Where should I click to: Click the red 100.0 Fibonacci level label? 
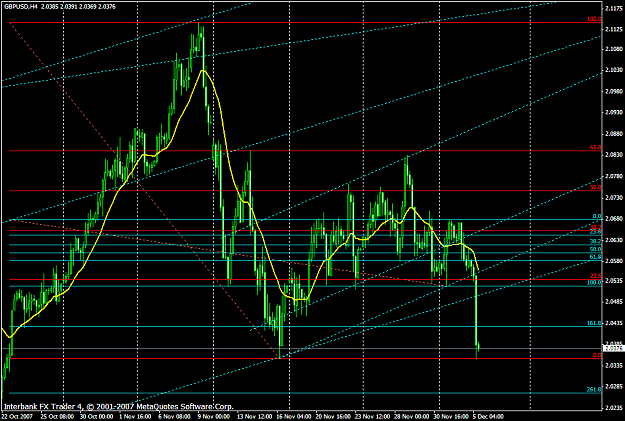[594, 19]
